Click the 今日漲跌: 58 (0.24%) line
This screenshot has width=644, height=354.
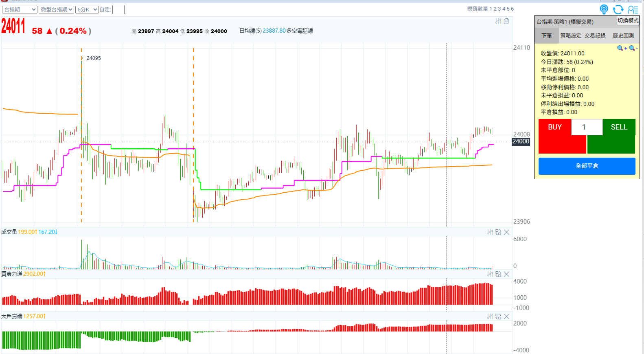pyautogui.click(x=567, y=62)
